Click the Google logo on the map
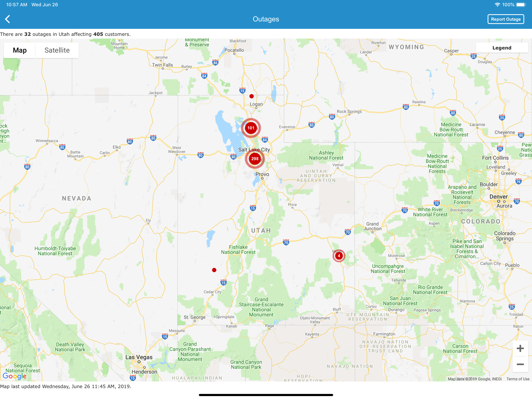The image size is (532, 399). (15, 376)
